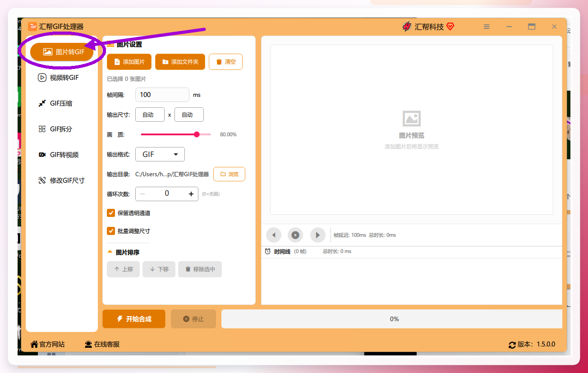Open 在线客服 support link

click(x=102, y=344)
